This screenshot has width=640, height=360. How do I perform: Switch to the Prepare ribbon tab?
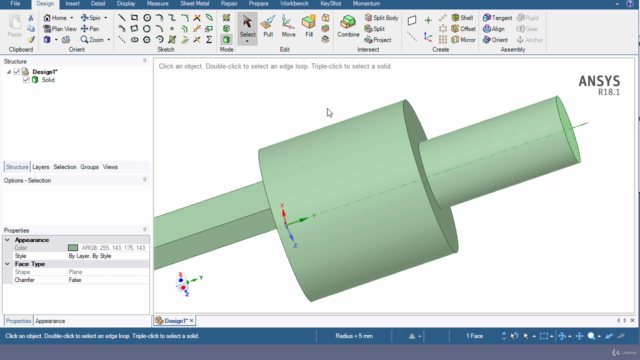[259, 4]
